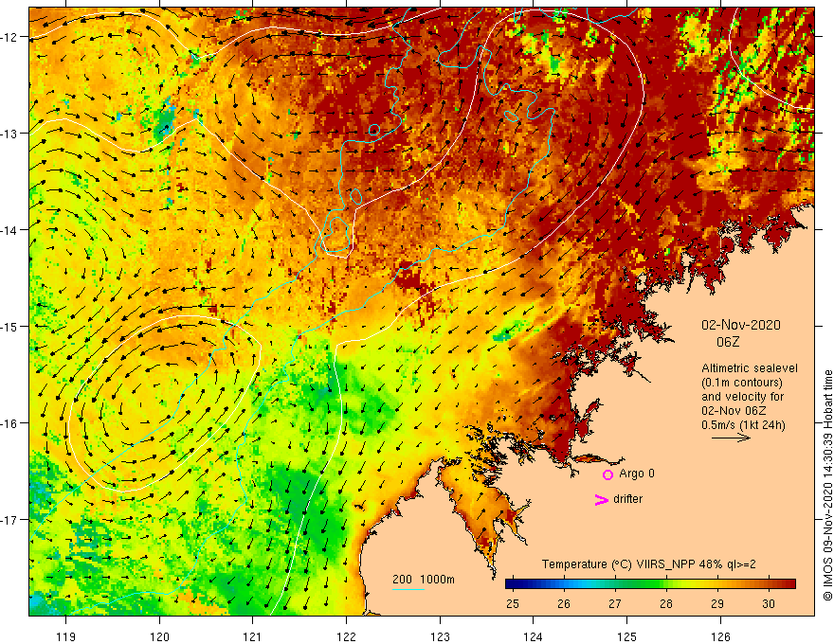Click the 'drifter' legend label

tap(627, 499)
